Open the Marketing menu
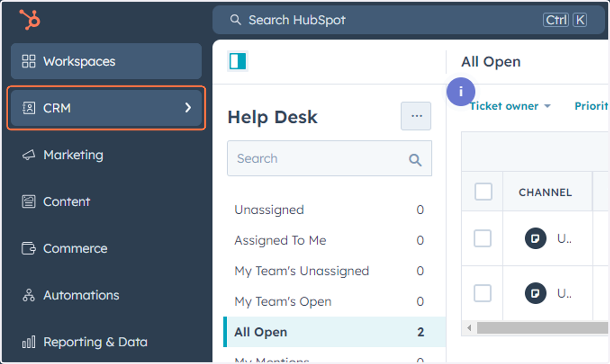Screen dimensions: 610x364 click(x=106, y=155)
